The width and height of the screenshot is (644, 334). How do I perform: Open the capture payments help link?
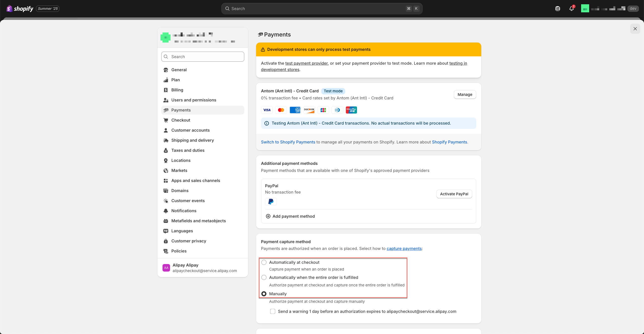(x=404, y=248)
